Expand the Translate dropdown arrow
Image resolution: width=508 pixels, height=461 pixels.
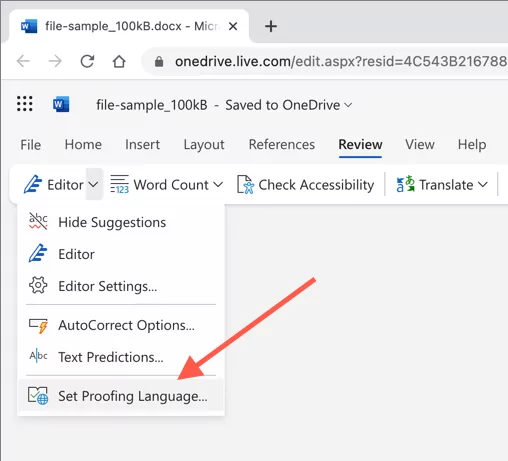482,184
